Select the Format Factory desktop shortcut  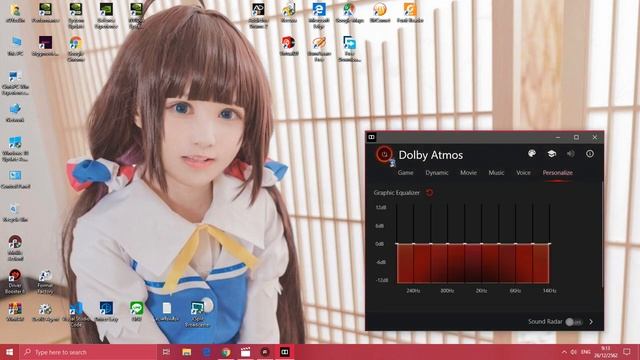pyautogui.click(x=45, y=281)
